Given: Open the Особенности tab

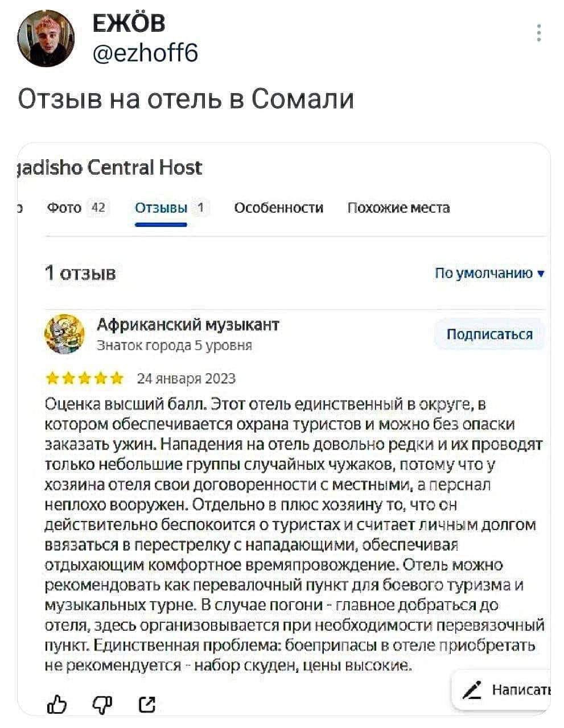Looking at the screenshot, I should pyautogui.click(x=279, y=208).
